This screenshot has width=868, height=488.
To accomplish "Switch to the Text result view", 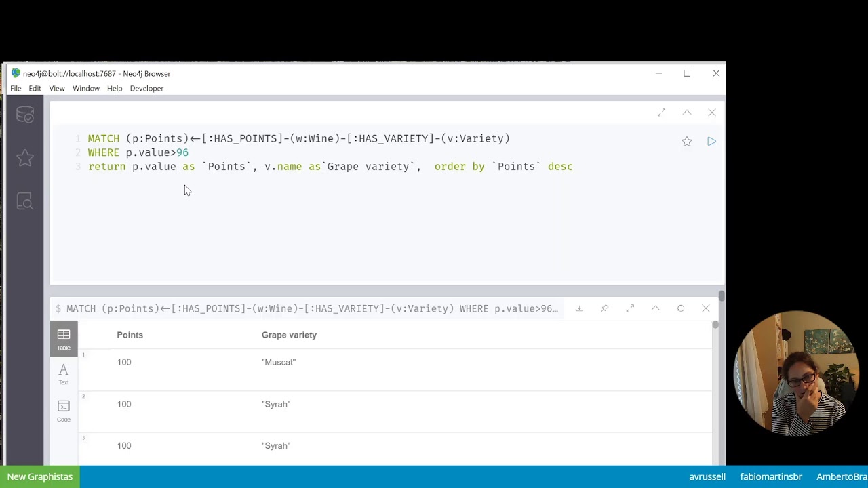I will (64, 374).
